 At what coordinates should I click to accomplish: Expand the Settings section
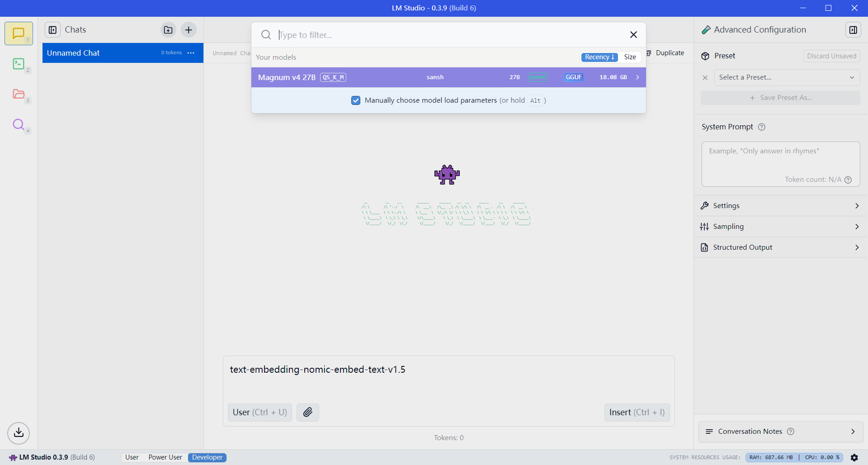780,206
